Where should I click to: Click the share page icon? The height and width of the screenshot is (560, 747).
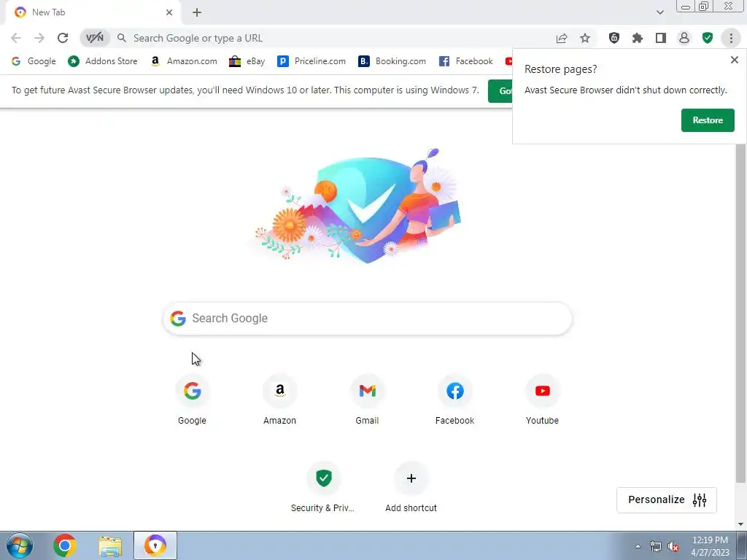[562, 38]
